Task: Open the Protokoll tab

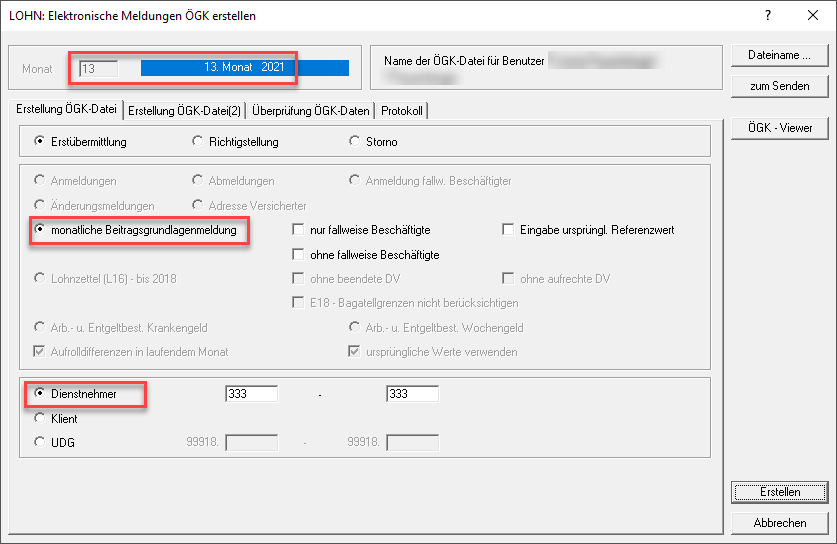Action: pos(402,111)
